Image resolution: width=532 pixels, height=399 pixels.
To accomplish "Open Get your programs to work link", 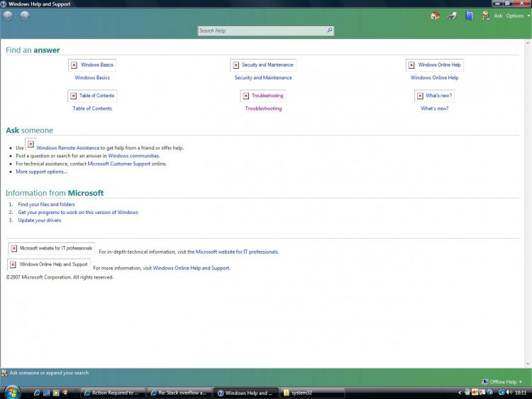I will (x=78, y=212).
